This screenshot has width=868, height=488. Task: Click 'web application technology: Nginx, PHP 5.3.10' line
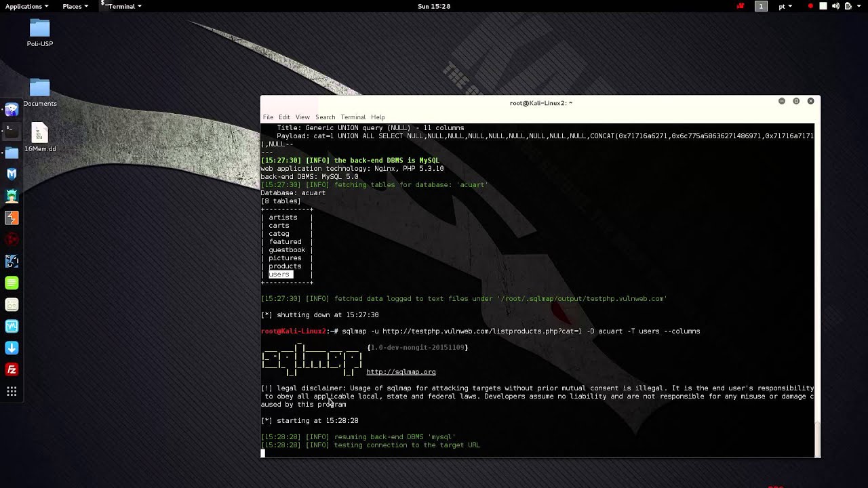tap(352, 169)
